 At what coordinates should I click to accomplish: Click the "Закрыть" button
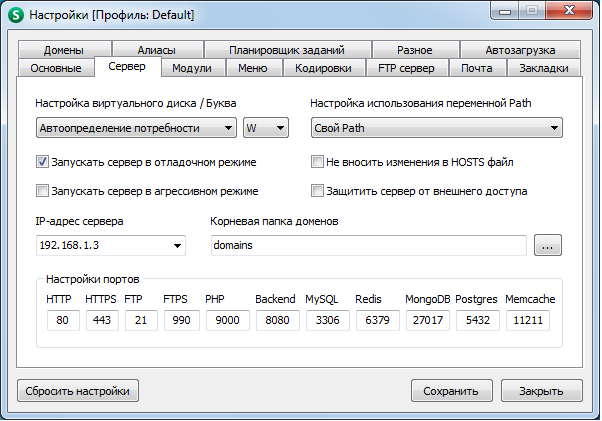click(541, 391)
